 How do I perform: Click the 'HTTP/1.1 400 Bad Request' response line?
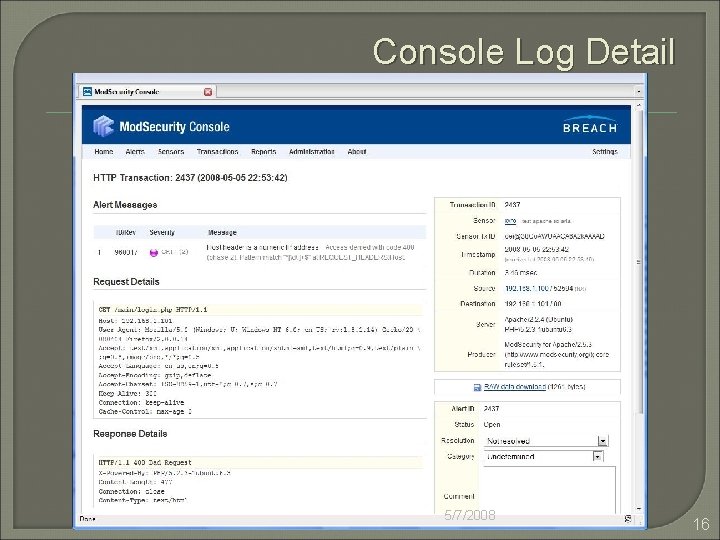[x=145, y=462]
